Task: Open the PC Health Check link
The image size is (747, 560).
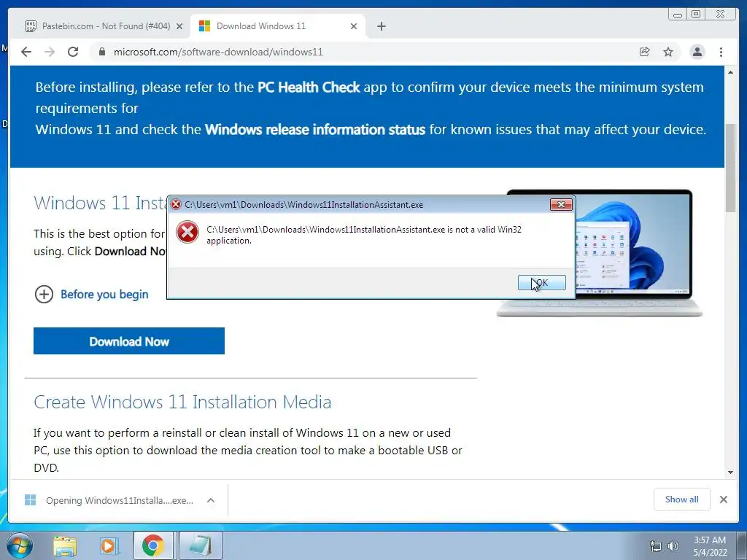Action: (309, 87)
